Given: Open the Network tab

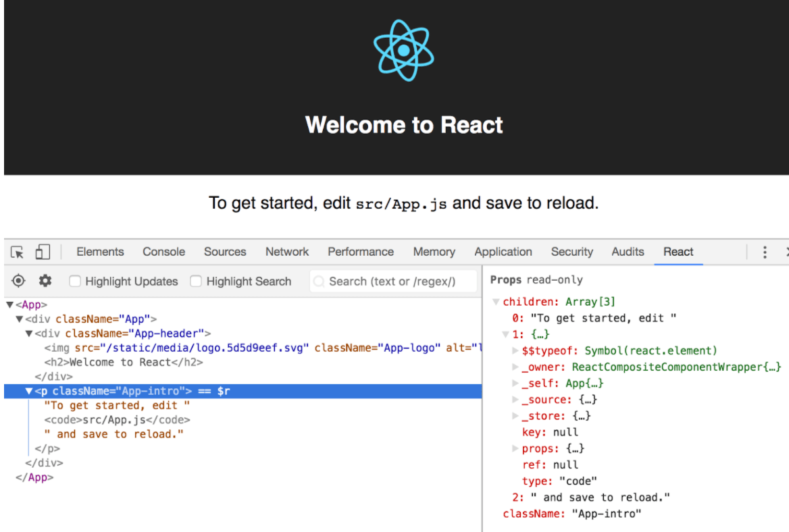Looking at the screenshot, I should tap(287, 252).
